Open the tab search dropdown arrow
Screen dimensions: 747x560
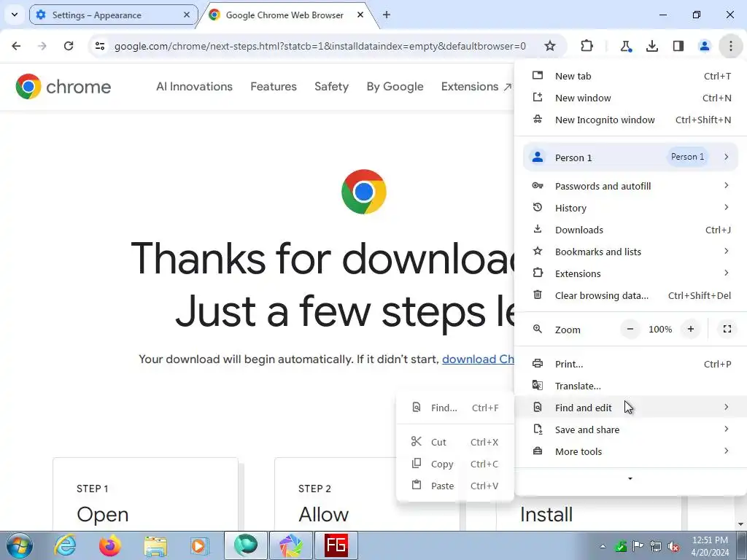[15, 15]
